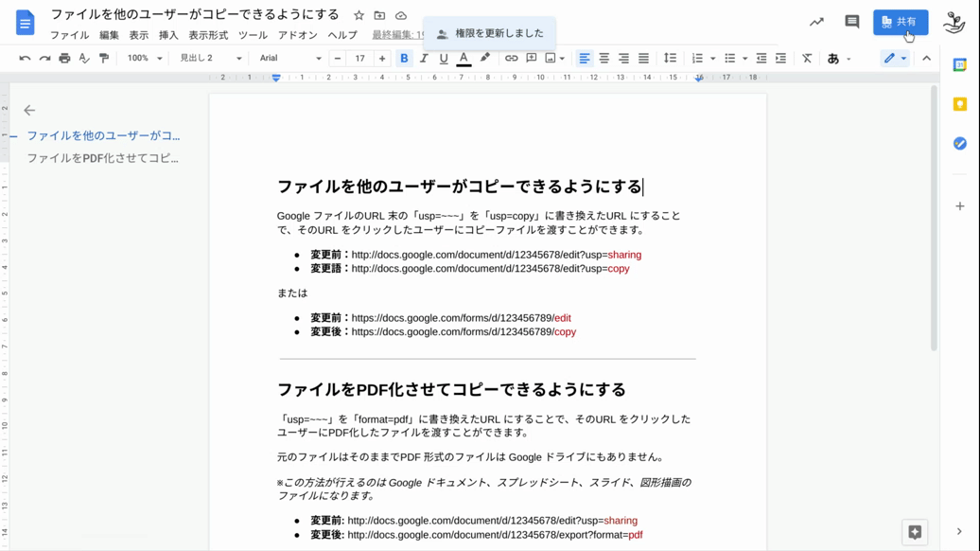This screenshot has width=980, height=551.
Task: Open the 挿入 menu
Action: tap(168, 35)
